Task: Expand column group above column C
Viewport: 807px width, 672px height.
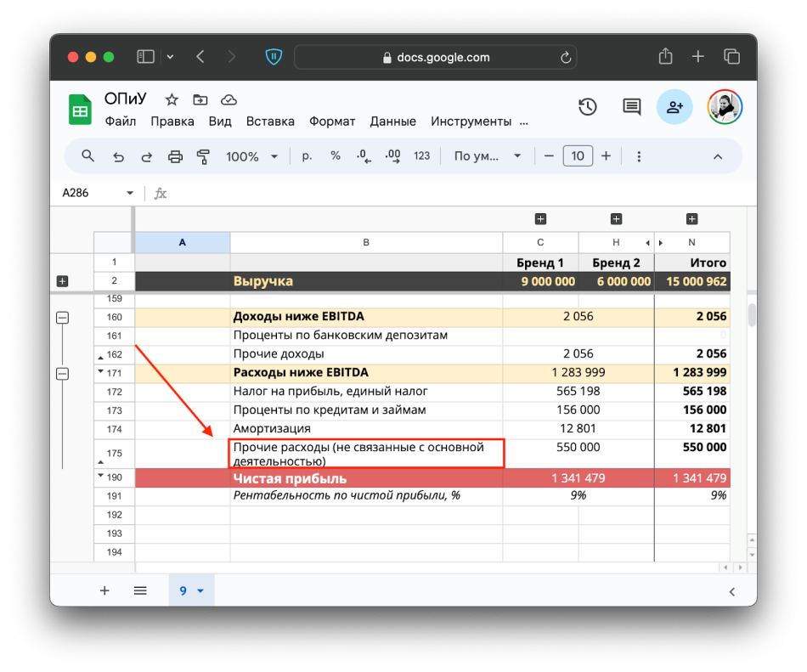Action: point(540,219)
